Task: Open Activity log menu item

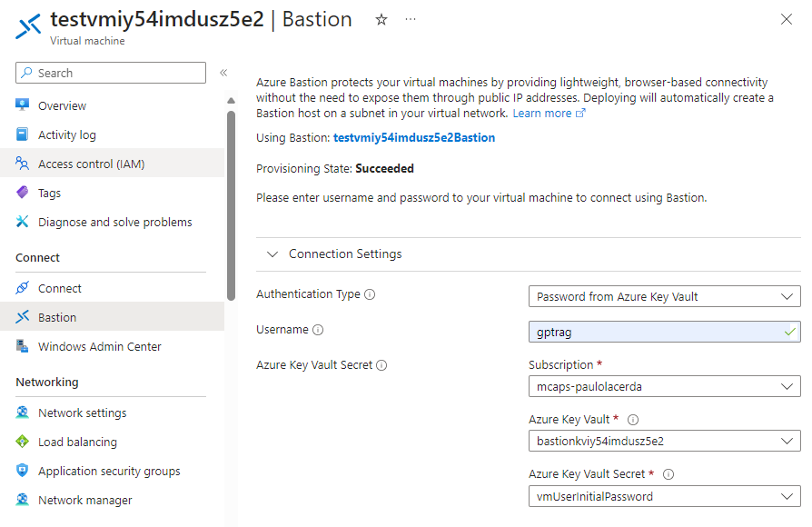Action: tap(112, 134)
